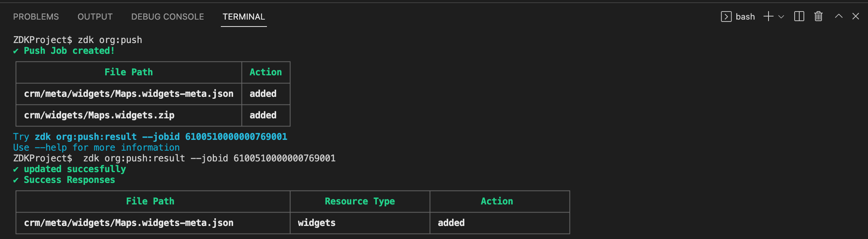The width and height of the screenshot is (868, 239).
Task: Click the "widgets" resource type cell
Action: pyautogui.click(x=316, y=223)
